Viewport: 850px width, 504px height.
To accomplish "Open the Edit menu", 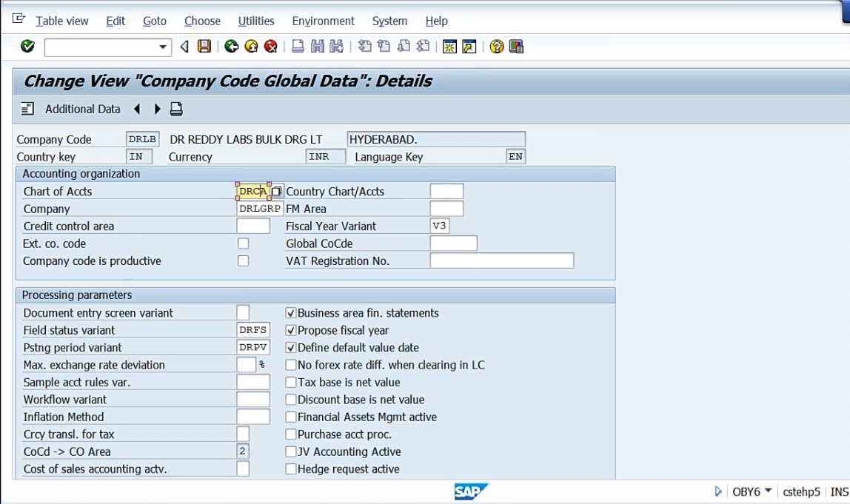I will [x=116, y=21].
